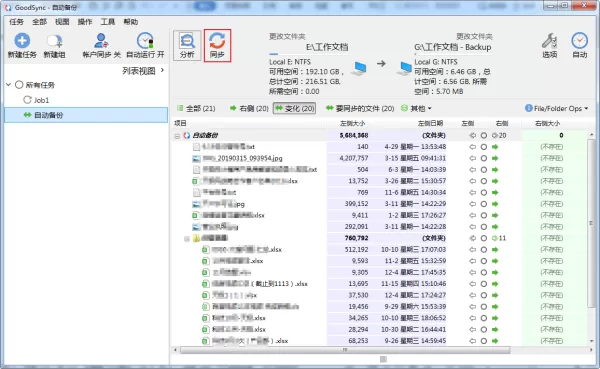The width and height of the screenshot is (600, 369).
Task: Select 自动备份 job in sidebar
Action: [x=86, y=115]
